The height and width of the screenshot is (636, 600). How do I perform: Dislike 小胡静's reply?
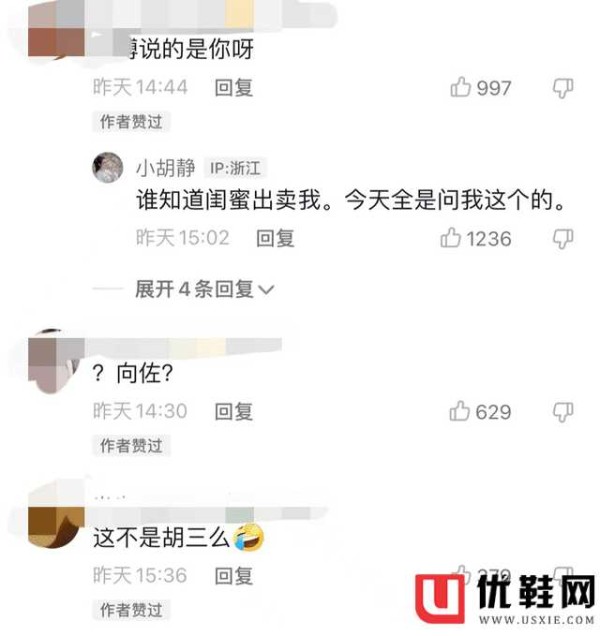[x=563, y=238]
